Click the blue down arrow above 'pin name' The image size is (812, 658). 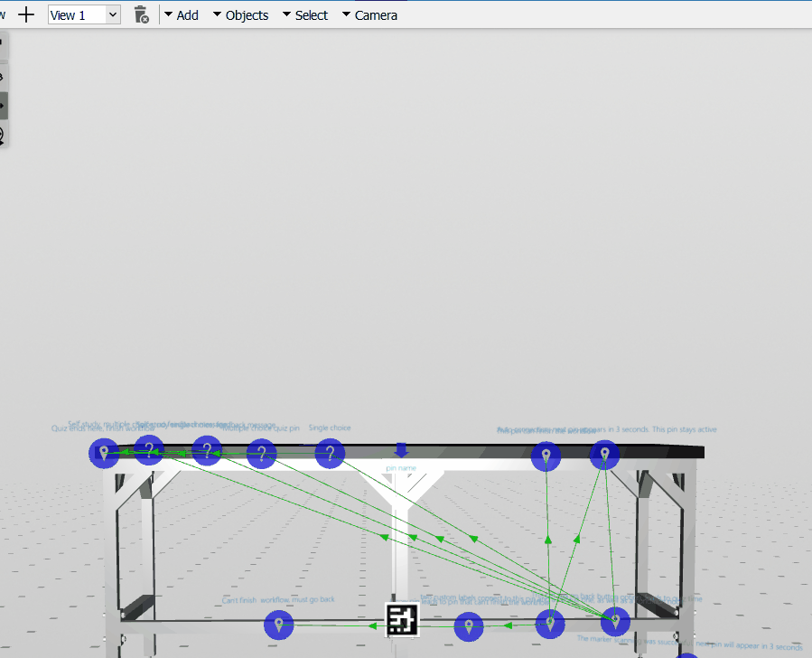coord(401,450)
